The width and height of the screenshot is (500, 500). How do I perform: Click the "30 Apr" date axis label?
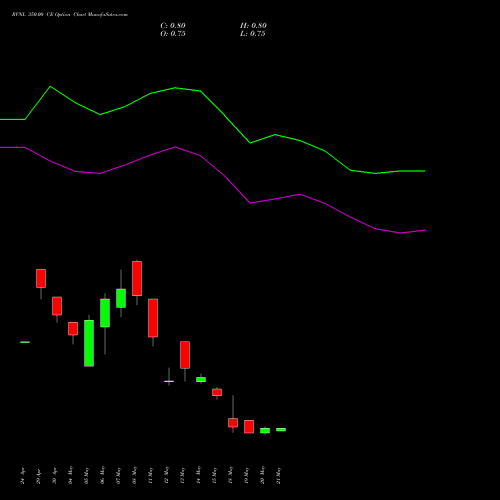click(x=55, y=476)
